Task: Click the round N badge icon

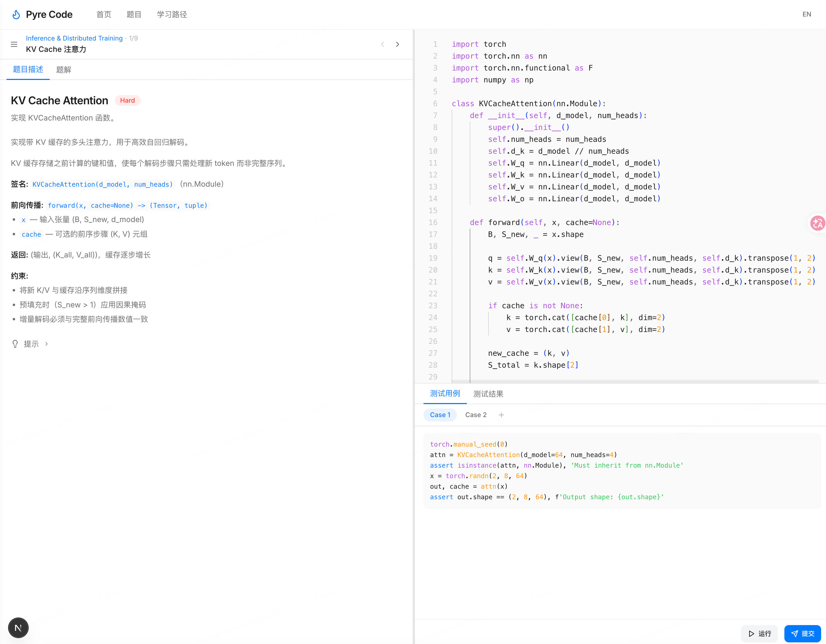Action: tap(18, 628)
